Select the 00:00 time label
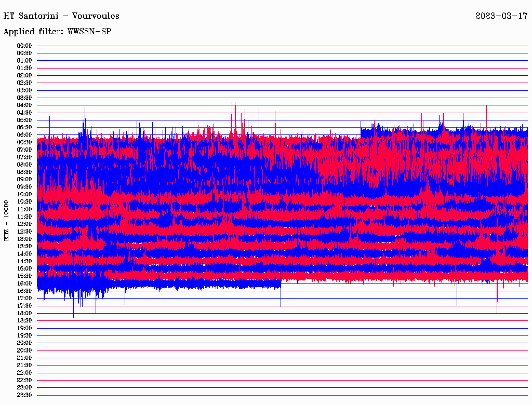 tap(24, 46)
